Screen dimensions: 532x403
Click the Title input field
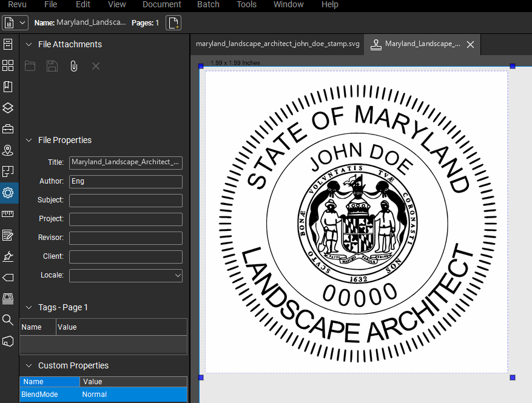point(126,162)
